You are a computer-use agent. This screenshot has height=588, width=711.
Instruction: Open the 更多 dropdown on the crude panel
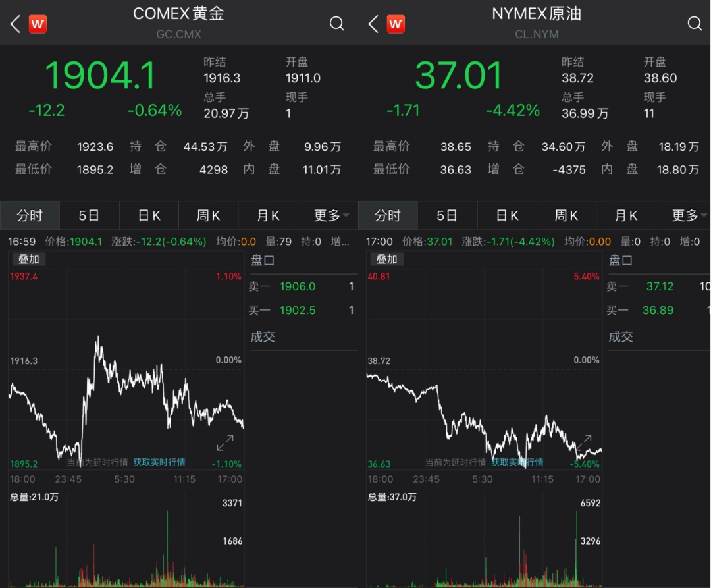point(685,215)
